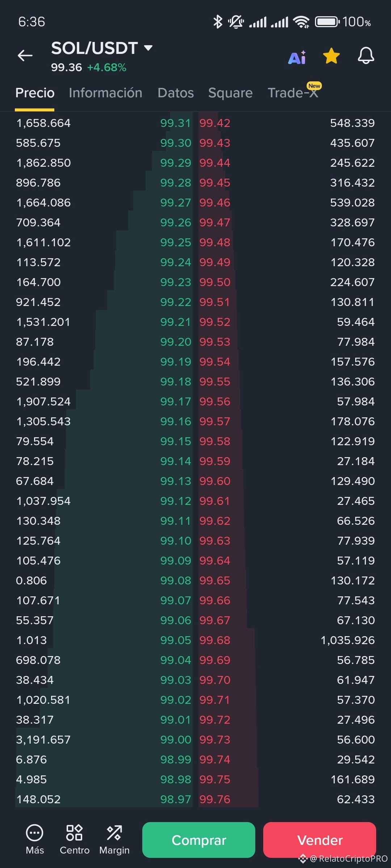Tap bid quantity 1,037.954

43,501
